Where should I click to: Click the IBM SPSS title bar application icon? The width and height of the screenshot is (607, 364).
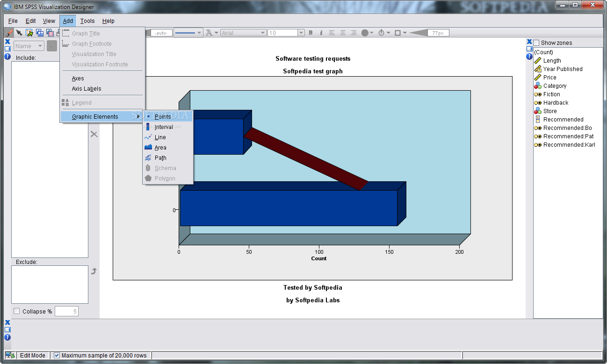[7, 7]
